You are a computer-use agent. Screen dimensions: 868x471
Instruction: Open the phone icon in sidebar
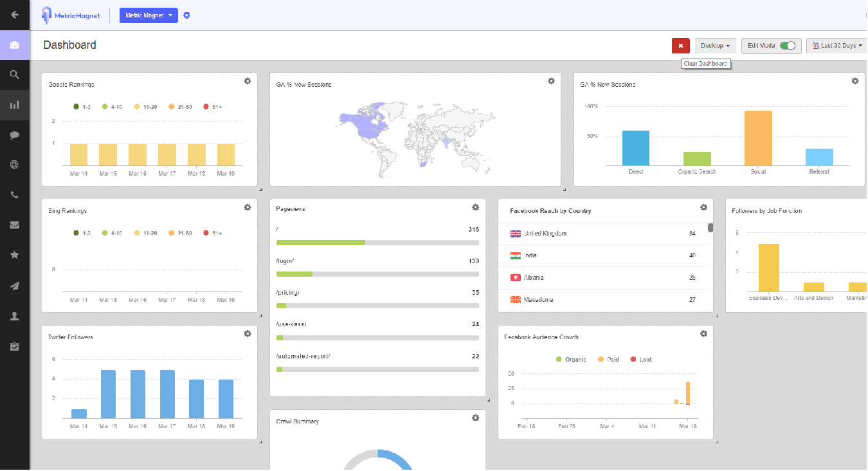tap(15, 195)
